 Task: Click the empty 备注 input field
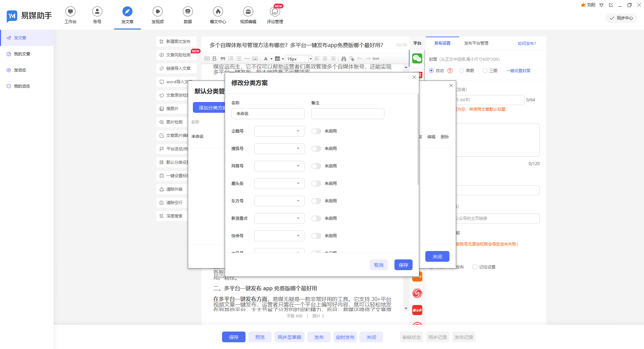tap(348, 114)
